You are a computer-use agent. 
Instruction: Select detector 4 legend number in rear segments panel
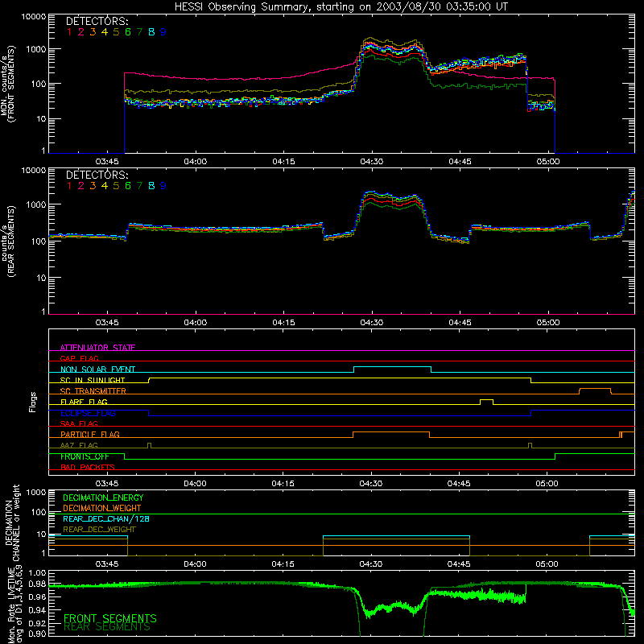click(105, 186)
